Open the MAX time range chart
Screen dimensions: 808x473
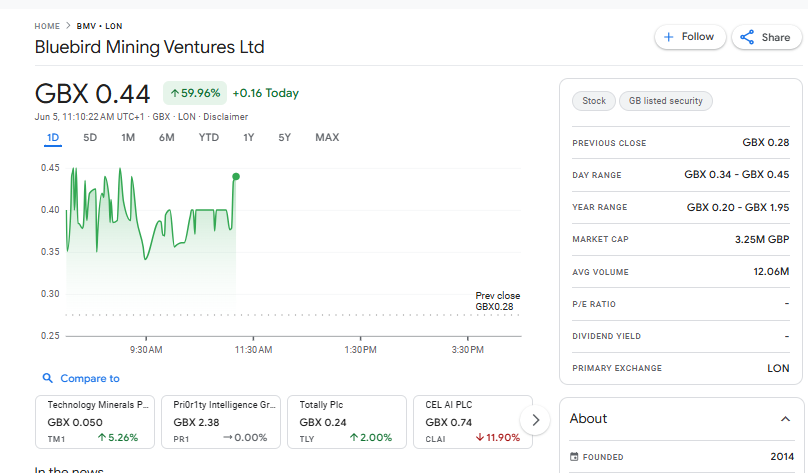[x=327, y=138]
